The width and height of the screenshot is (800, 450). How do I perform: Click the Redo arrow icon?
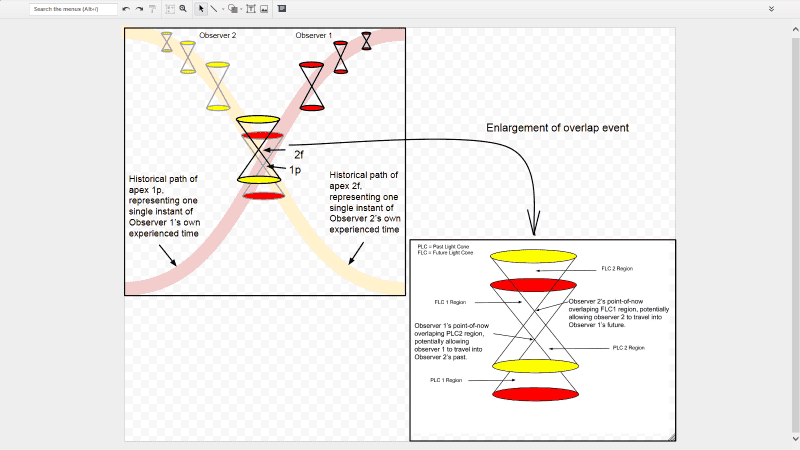point(139,9)
